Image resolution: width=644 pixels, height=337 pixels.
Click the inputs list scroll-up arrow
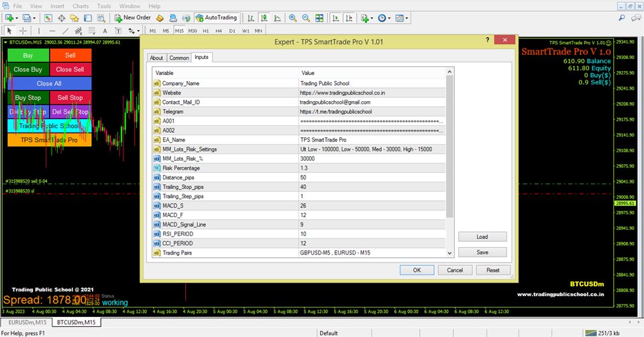click(x=449, y=72)
